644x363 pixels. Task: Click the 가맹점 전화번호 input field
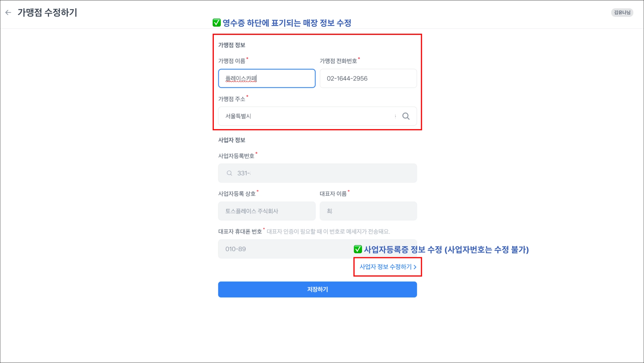click(x=368, y=78)
